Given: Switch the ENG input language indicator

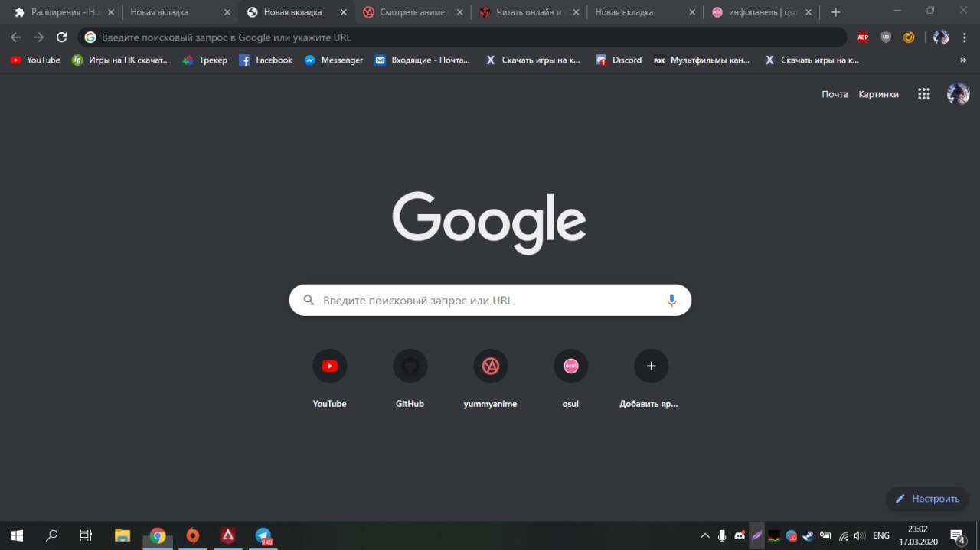Looking at the screenshot, I should click(x=881, y=535).
